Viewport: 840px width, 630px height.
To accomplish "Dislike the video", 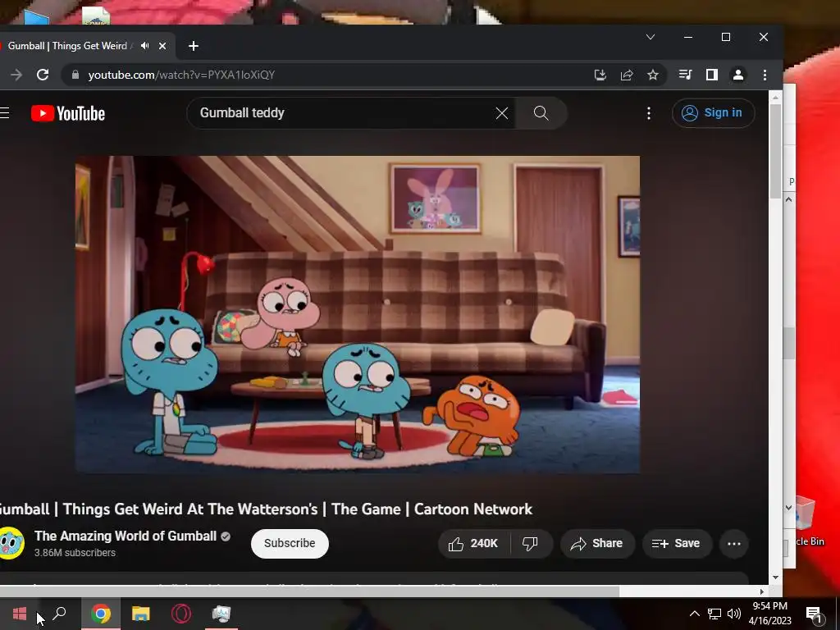I will tap(530, 544).
